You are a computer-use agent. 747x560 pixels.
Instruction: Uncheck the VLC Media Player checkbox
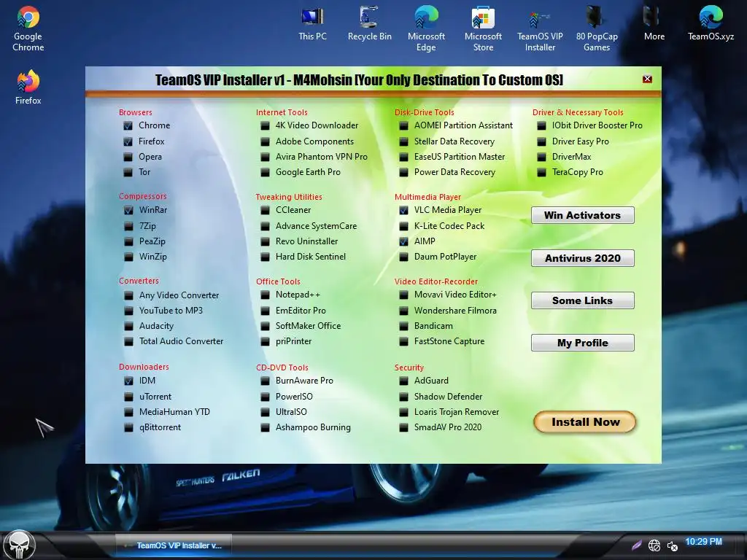(x=403, y=210)
